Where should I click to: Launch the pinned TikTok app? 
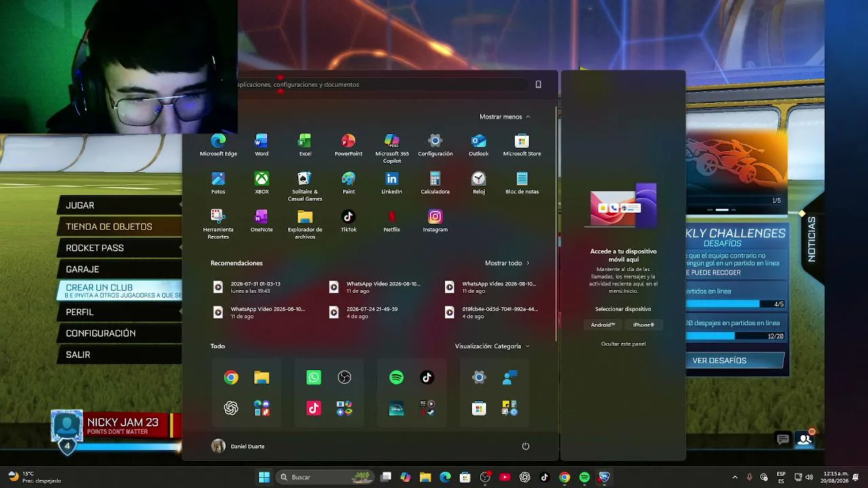coord(348,221)
